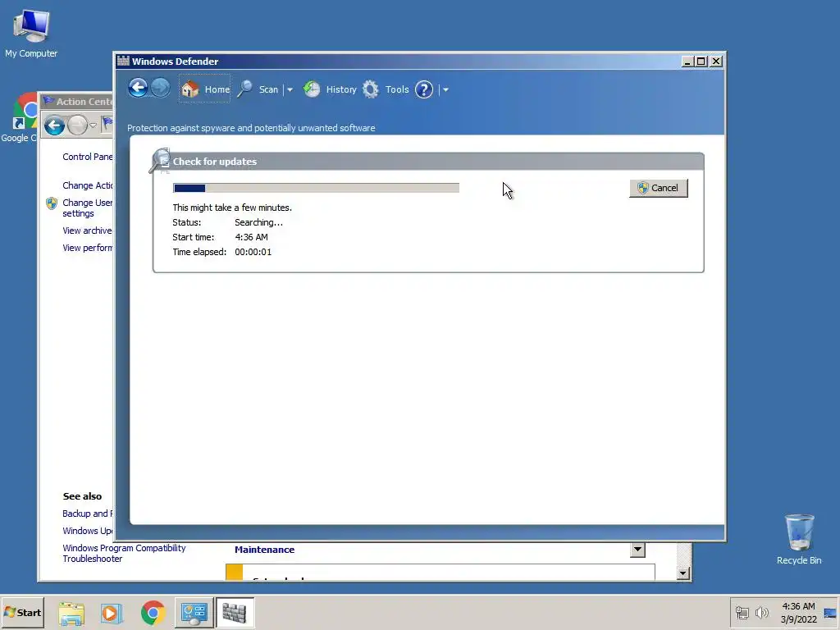Go back in Action Center window
840x630 pixels.
click(54, 126)
